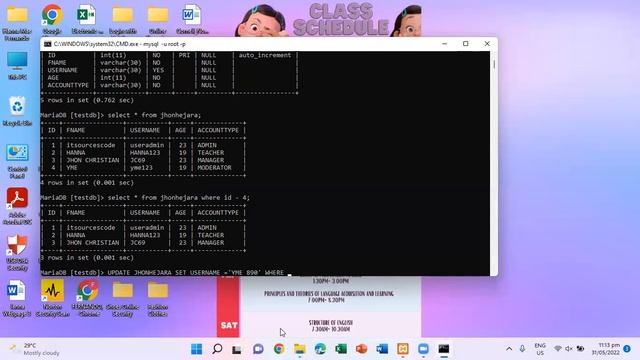Click the 'MODERATOR' account type cell
The height and width of the screenshot is (360, 640).
214,167
